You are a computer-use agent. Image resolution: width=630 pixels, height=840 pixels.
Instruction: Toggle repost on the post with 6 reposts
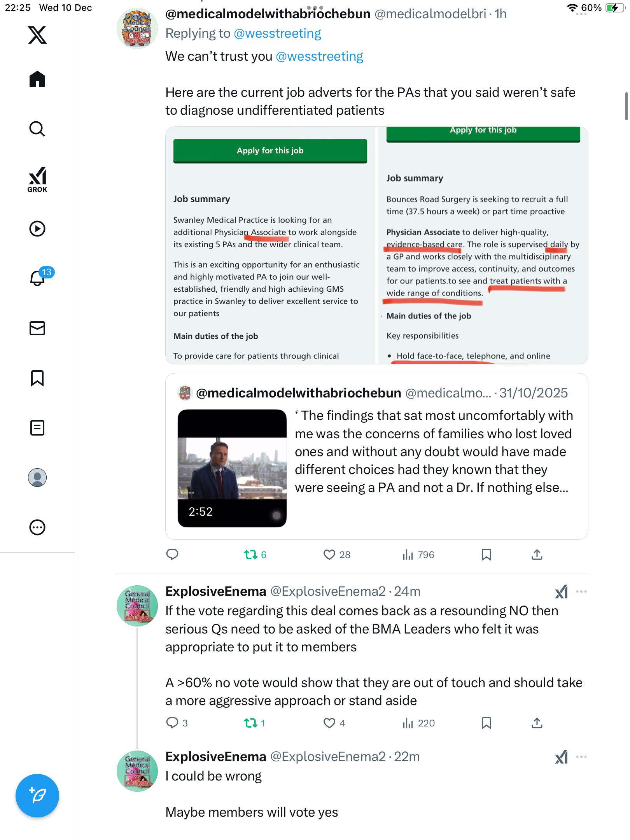point(251,555)
